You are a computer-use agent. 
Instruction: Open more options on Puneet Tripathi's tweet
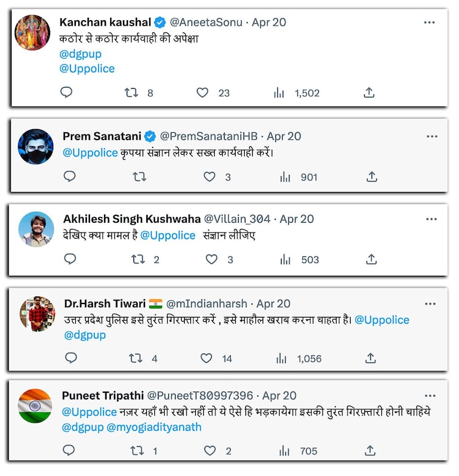430,396
